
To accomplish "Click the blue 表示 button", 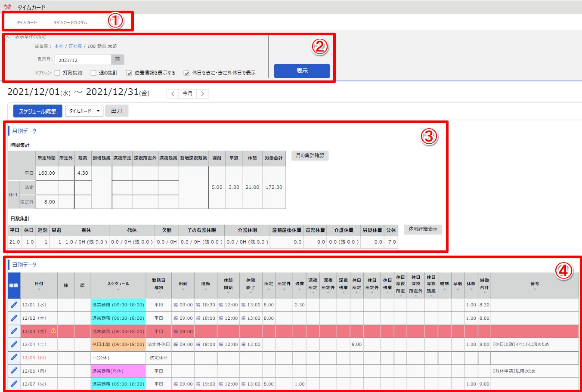I will click(x=302, y=71).
